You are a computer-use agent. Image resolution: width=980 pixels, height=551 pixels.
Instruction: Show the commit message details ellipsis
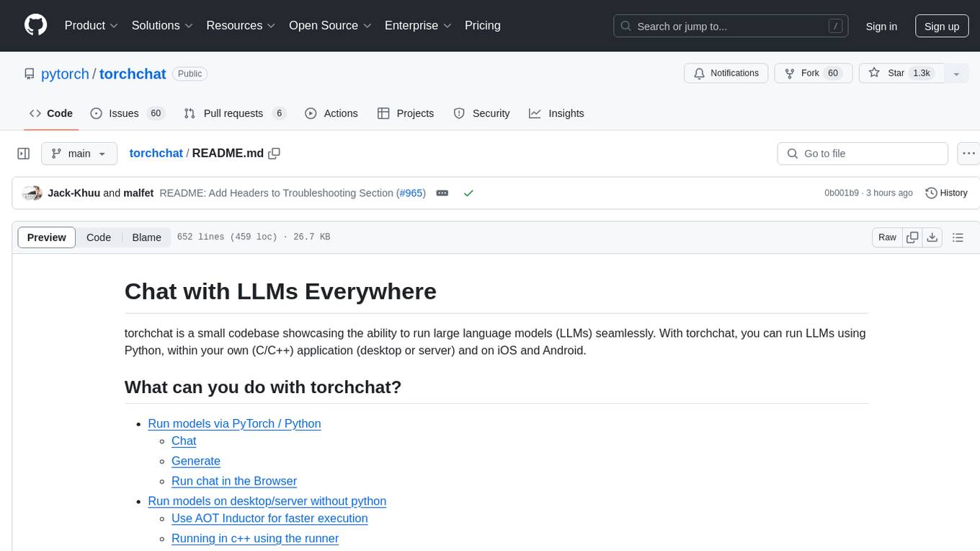442,193
